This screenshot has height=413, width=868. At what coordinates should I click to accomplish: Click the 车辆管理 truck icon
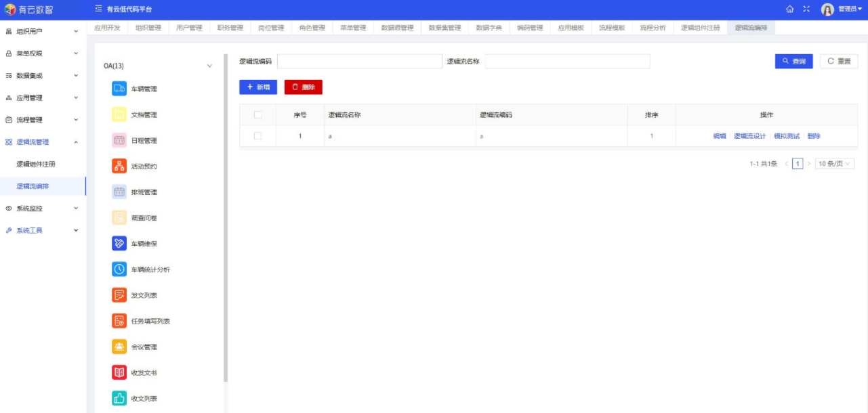(x=119, y=89)
